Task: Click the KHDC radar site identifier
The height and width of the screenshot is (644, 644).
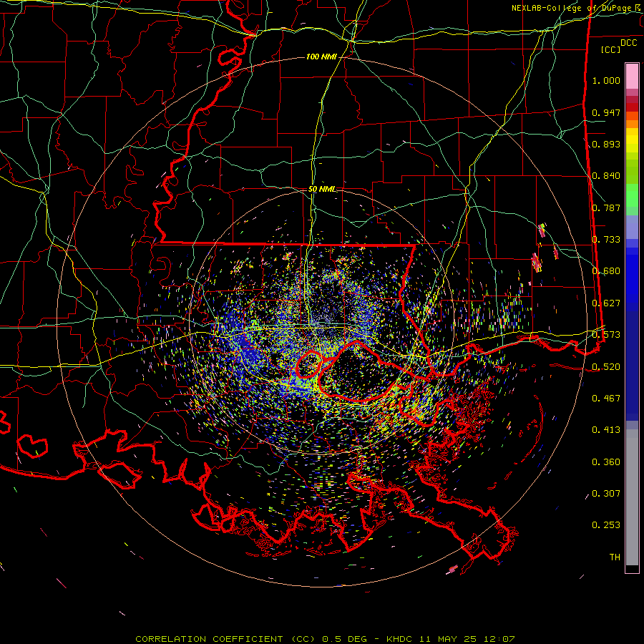Action: pos(401,639)
